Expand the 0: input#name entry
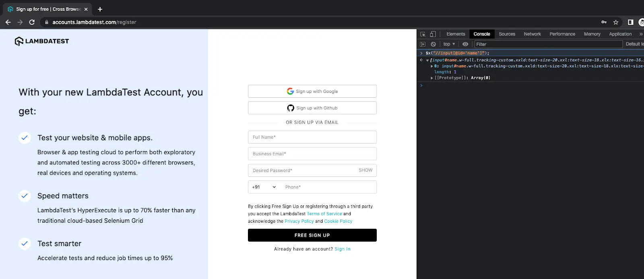 click(x=432, y=66)
